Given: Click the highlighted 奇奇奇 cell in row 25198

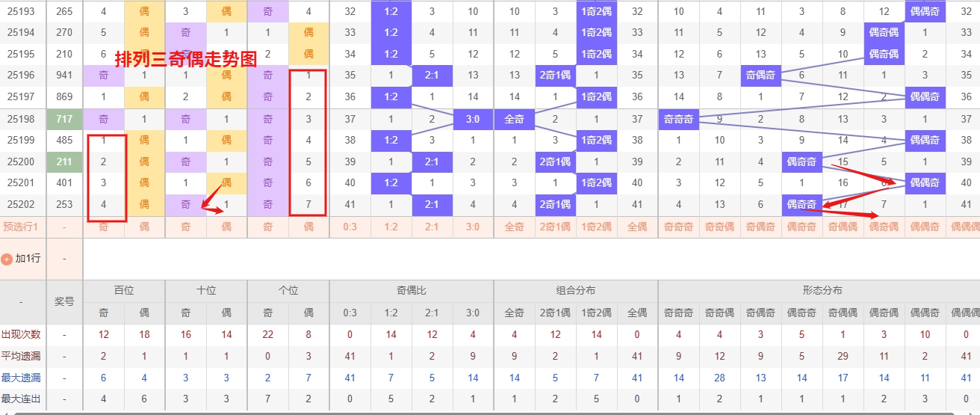Looking at the screenshot, I should coord(678,120).
